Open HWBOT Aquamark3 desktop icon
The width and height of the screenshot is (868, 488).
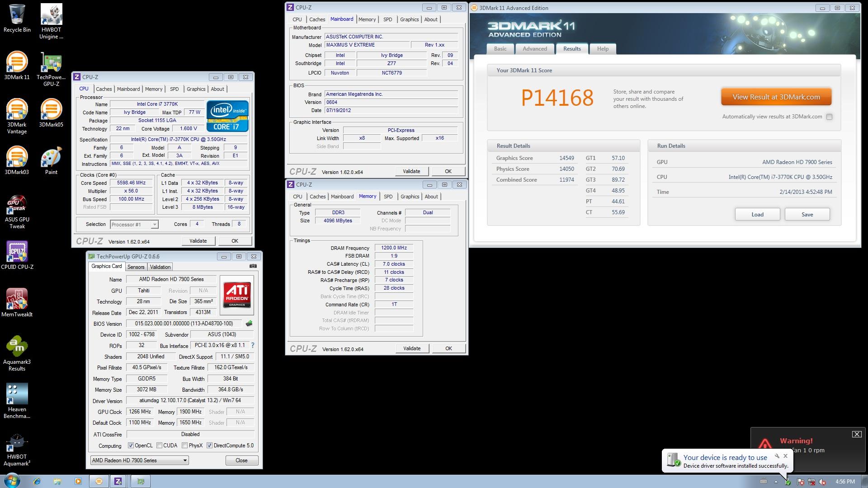point(17,449)
